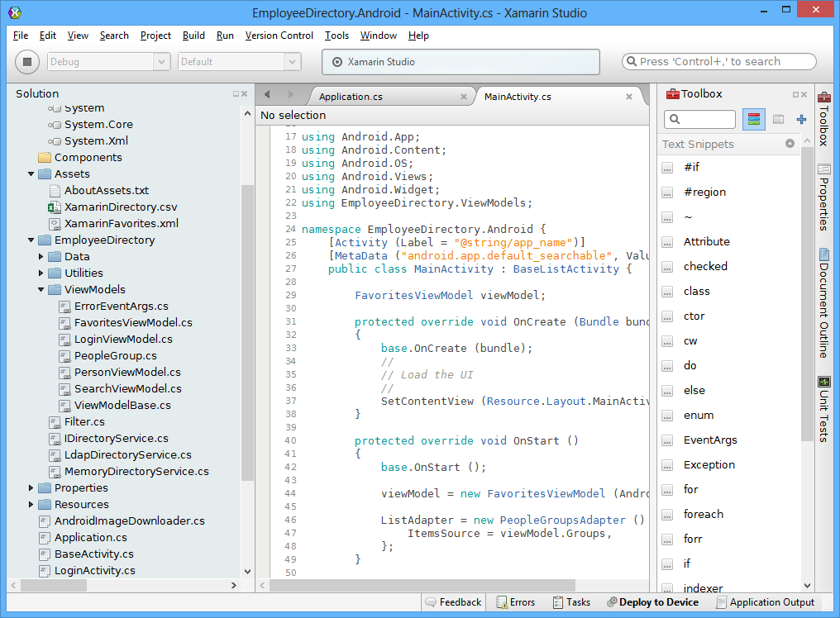Viewport: 840px width, 618px height.
Task: Click the navigate forward arrow in editor
Action: pos(291,94)
